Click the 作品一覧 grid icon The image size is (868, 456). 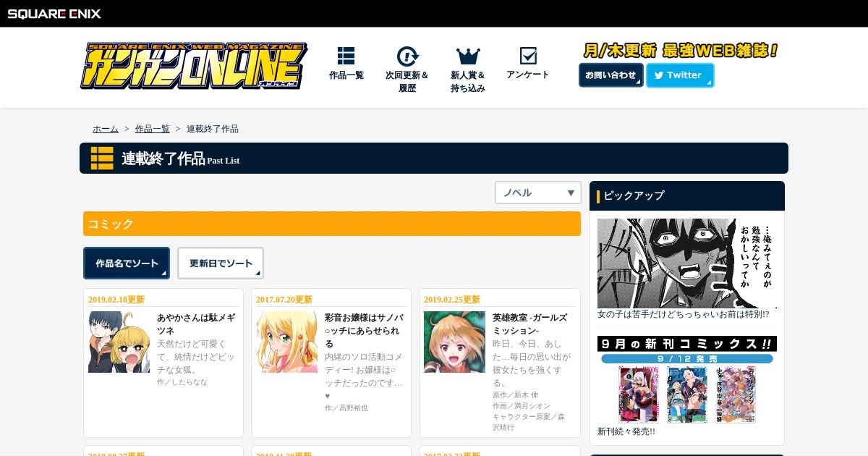click(346, 56)
